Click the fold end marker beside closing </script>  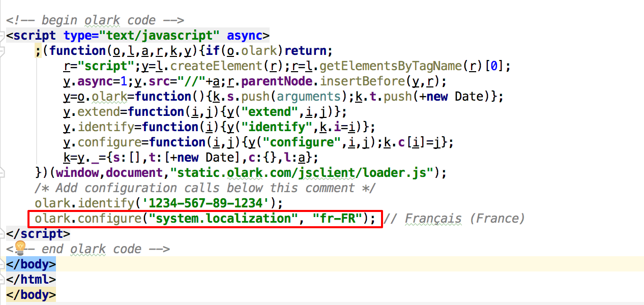(x=2, y=234)
